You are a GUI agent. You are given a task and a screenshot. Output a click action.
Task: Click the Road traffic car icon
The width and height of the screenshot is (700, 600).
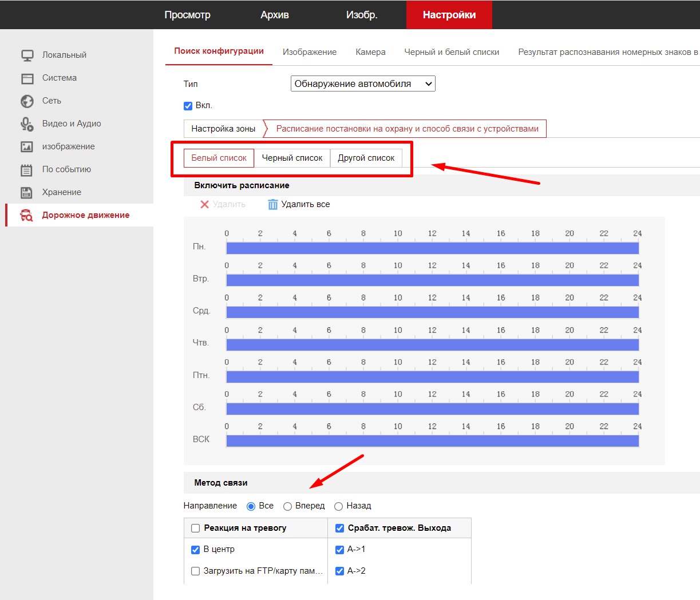26,216
